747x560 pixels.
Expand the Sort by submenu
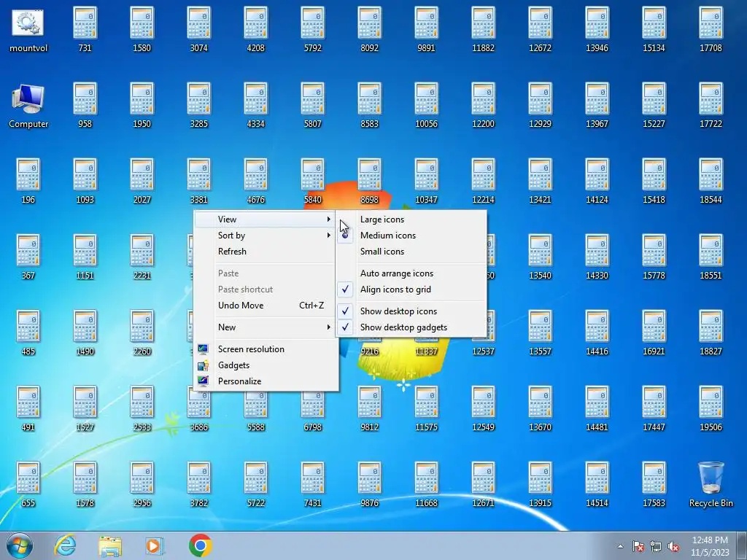[266, 236]
